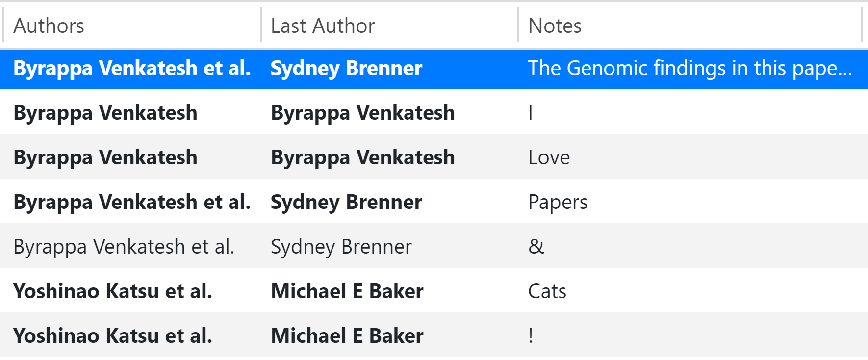Click the non-bold Sydney Brenner cell

pos(341,247)
